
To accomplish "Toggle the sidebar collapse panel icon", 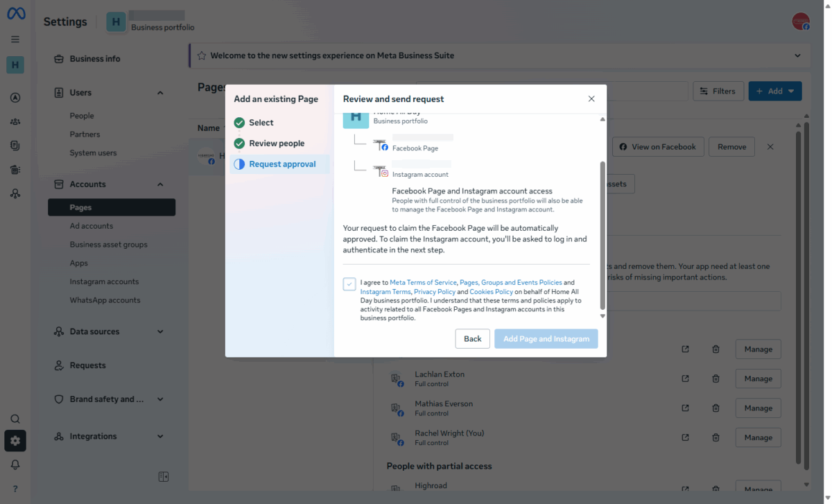I will click(164, 476).
